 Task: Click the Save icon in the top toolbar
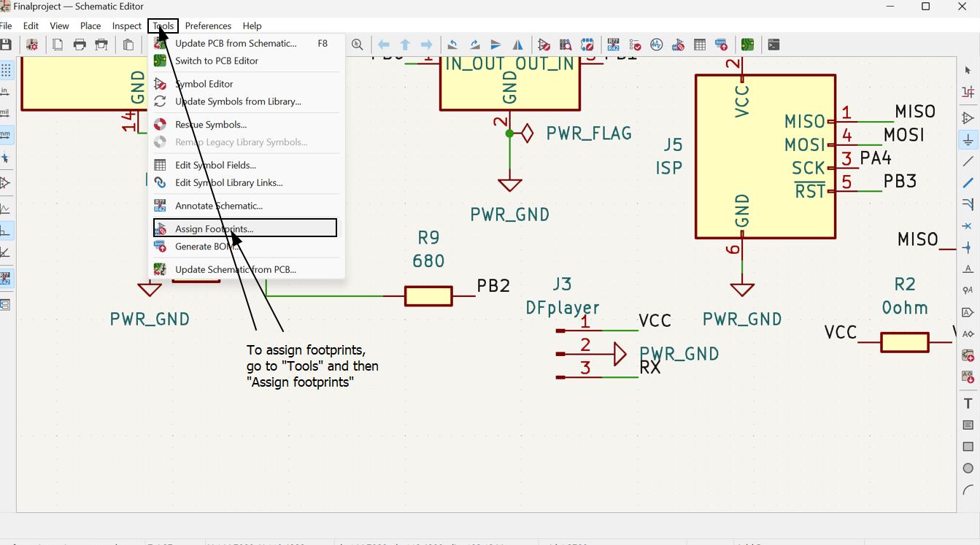(x=6, y=45)
